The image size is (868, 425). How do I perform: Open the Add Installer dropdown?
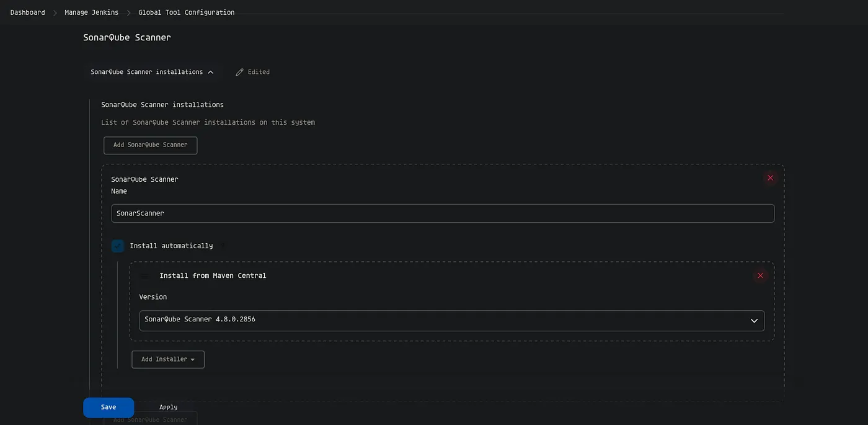point(168,359)
